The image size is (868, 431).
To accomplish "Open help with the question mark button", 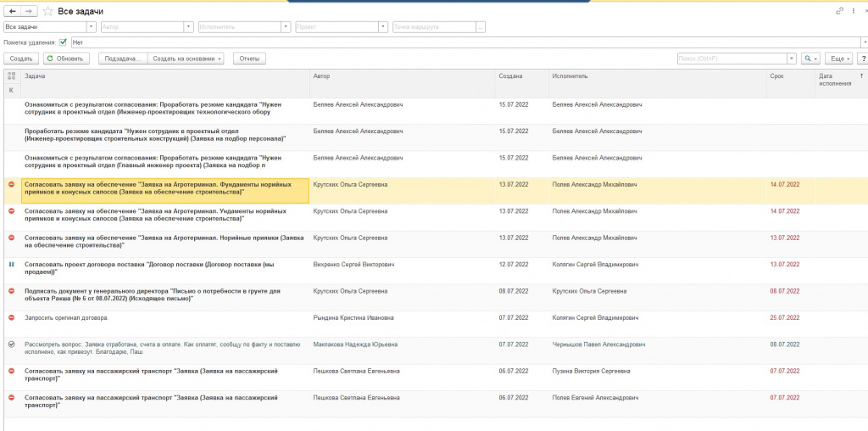I will [863, 59].
